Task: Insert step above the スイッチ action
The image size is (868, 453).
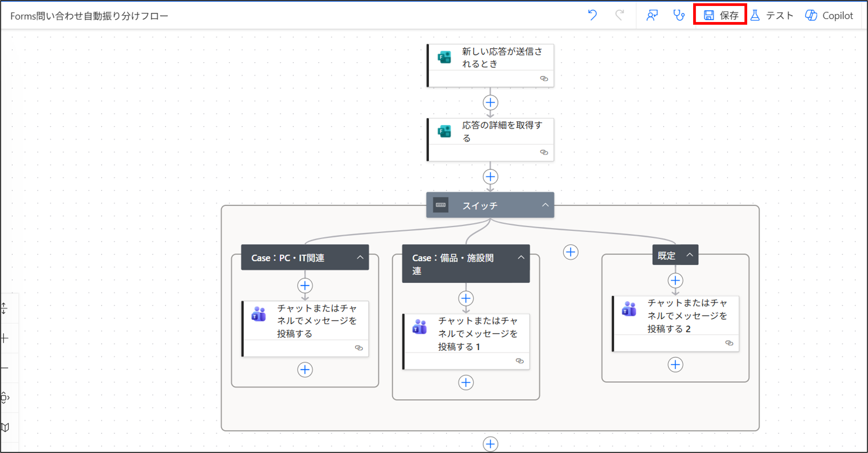Action: 490,177
